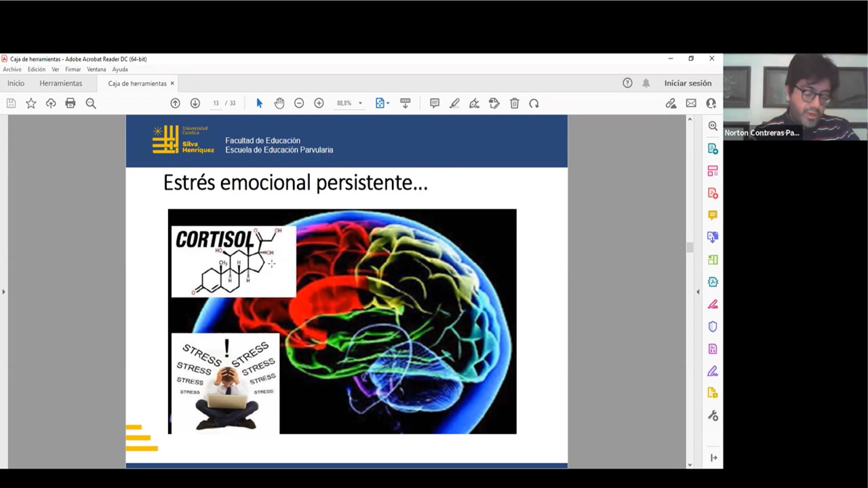The height and width of the screenshot is (488, 868).
Task: Open the green Compress PDF sidebar tool
Action: coord(713,260)
